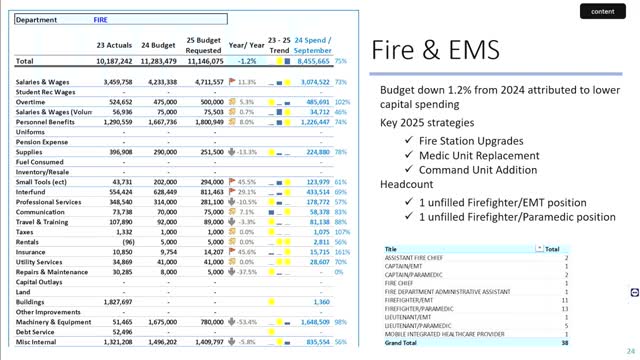The width and height of the screenshot is (640, 360).
Task: Click the Total 24 Budget value 11,283,479
Action: click(158, 61)
